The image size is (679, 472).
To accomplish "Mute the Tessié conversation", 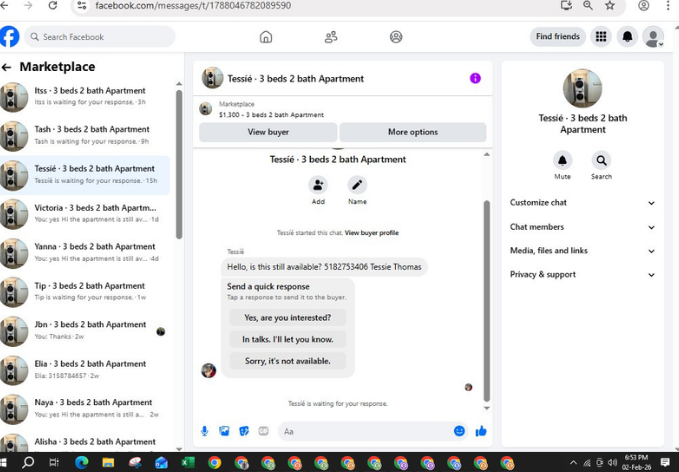I will [562, 161].
